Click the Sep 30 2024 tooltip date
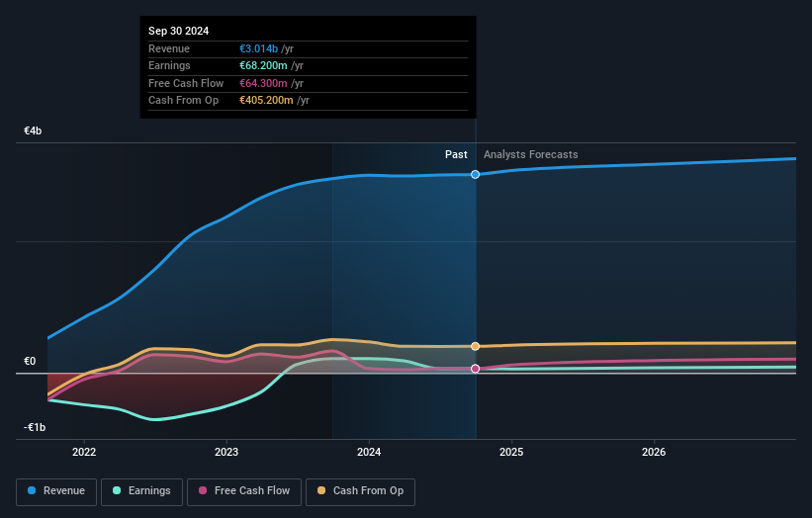 pyautogui.click(x=179, y=31)
